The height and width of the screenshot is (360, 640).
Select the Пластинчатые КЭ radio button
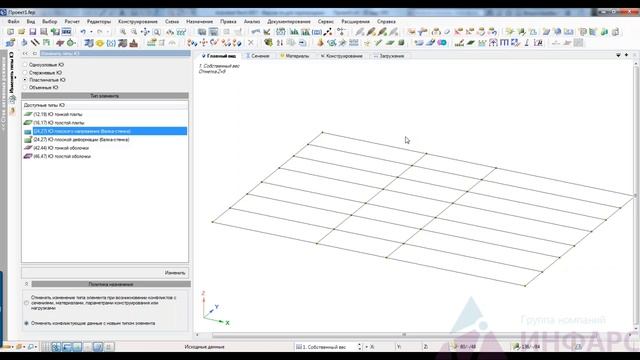(25, 80)
